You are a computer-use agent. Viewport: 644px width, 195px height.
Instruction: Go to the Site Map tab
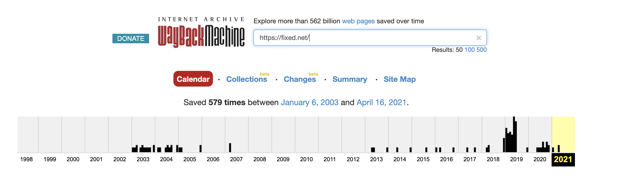pos(399,79)
